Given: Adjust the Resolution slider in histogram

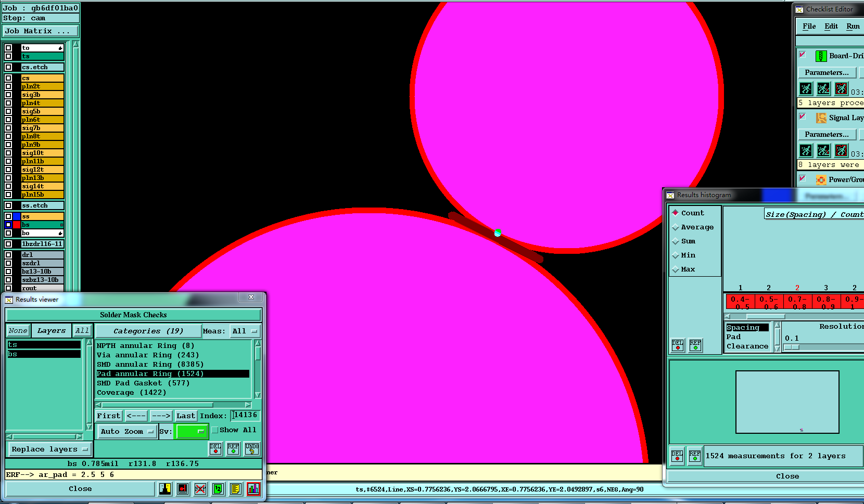Looking at the screenshot, I should pyautogui.click(x=791, y=347).
